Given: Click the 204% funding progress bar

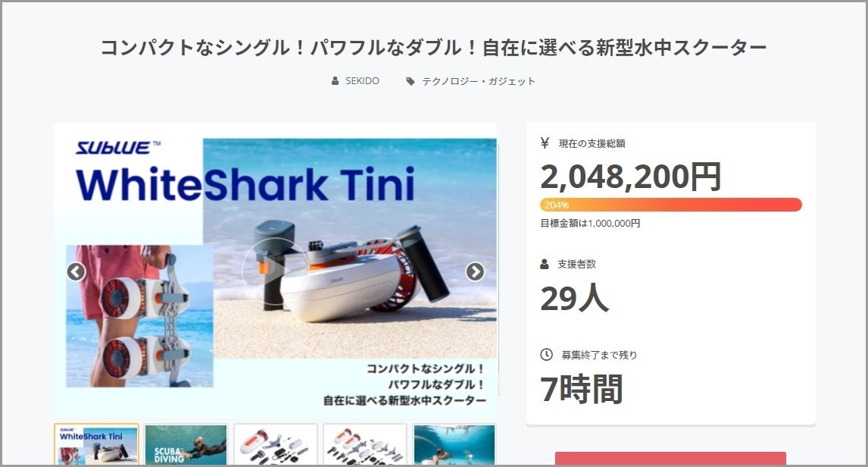Looking at the screenshot, I should point(671,205).
